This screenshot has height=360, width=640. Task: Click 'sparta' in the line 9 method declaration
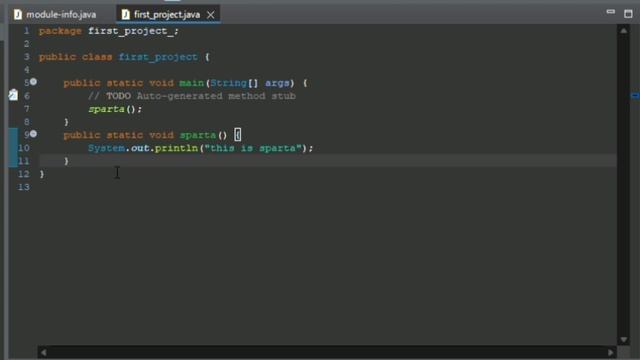198,135
